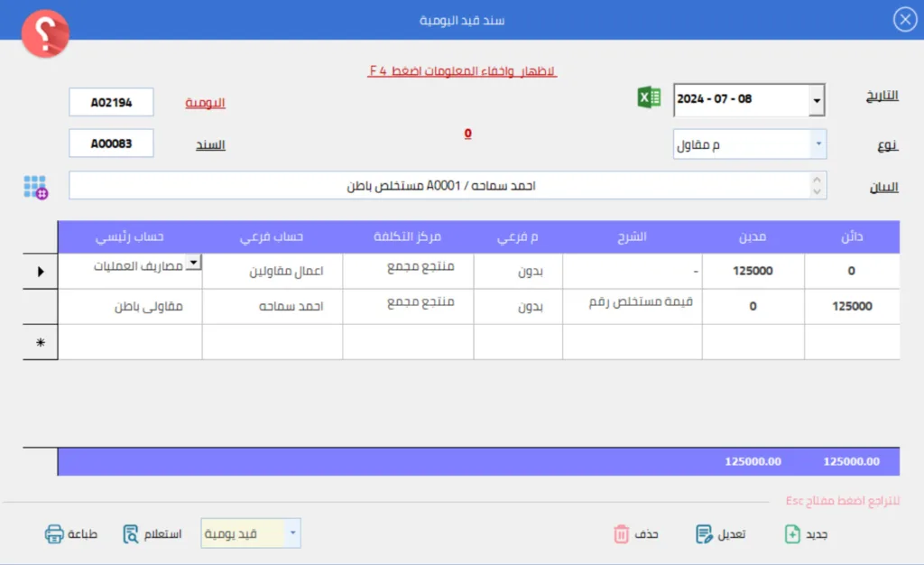Click the F4 show/hide information link
The height and width of the screenshot is (565, 924).
coord(462,70)
